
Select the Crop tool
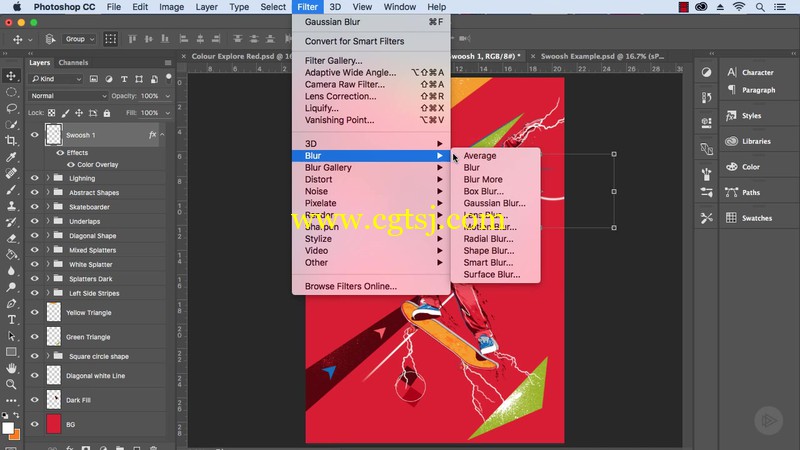[x=11, y=141]
